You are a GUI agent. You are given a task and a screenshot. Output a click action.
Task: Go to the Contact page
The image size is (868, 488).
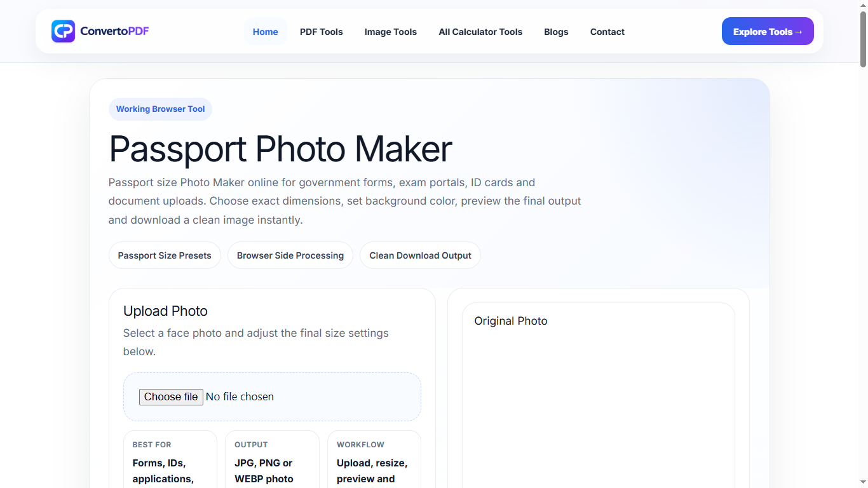point(607,32)
